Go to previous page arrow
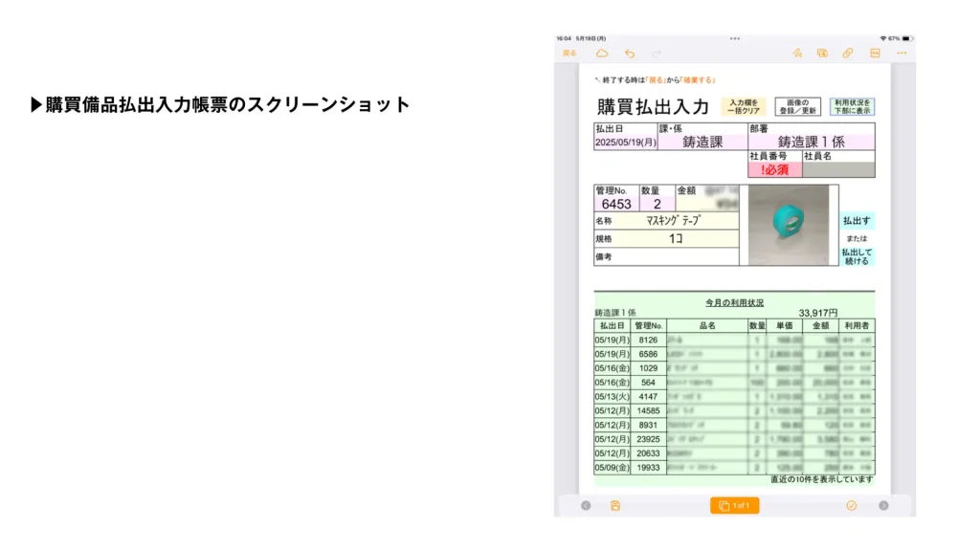The height and width of the screenshot is (551, 980). coord(586,505)
